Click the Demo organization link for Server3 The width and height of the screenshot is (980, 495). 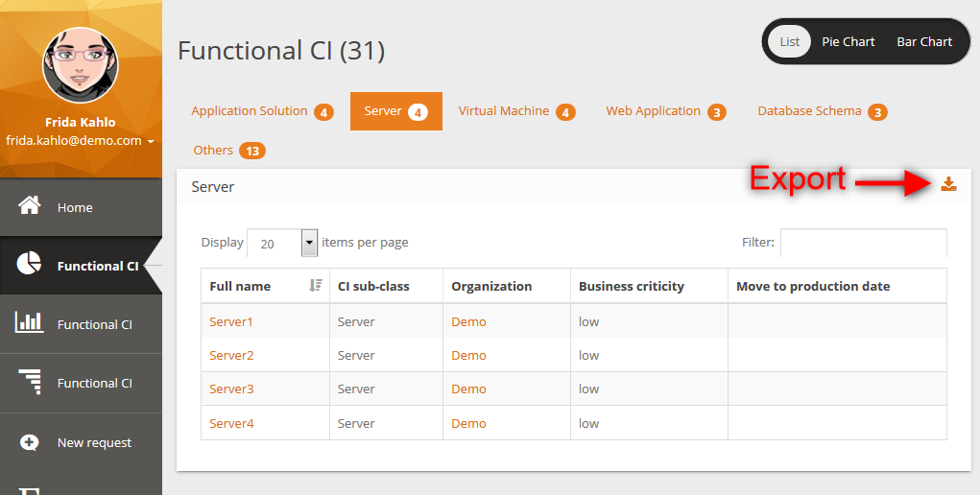pos(468,389)
